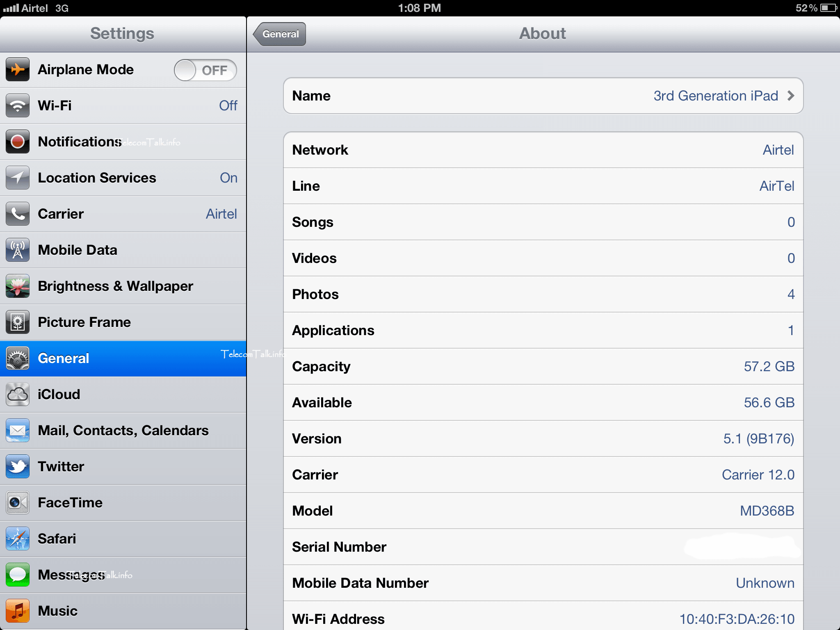Tap the '52 %' battery percentage
Screen dimensions: 840x630
(806, 8)
